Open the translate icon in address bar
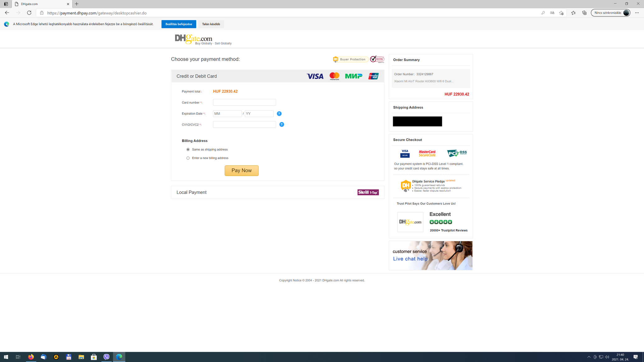 click(x=552, y=13)
